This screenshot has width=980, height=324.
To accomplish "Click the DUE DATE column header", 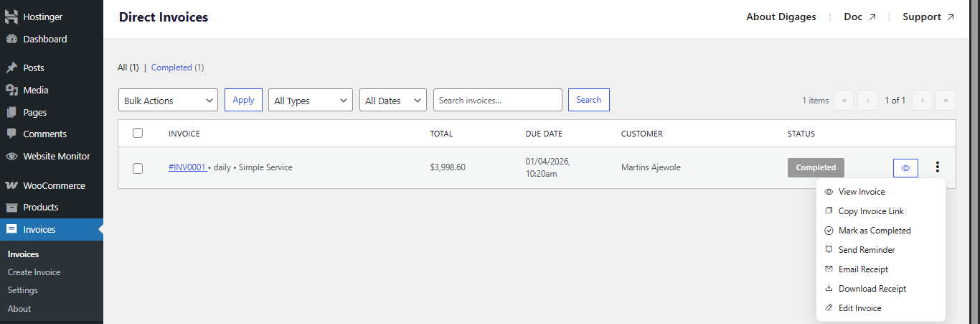I will (x=544, y=134).
